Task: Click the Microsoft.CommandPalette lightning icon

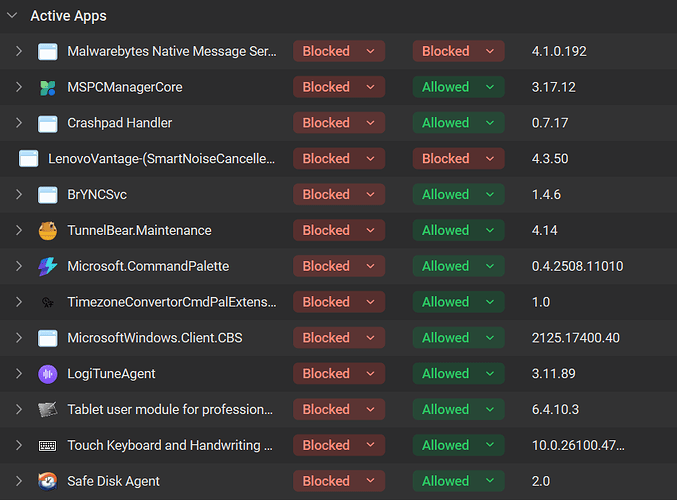Action: pyautogui.click(x=47, y=266)
